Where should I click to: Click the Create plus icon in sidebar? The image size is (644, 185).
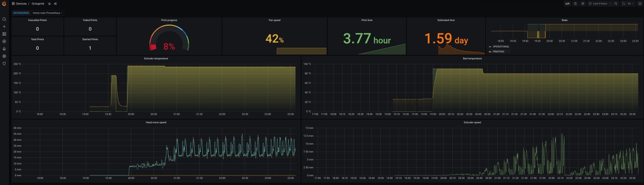pos(4,27)
